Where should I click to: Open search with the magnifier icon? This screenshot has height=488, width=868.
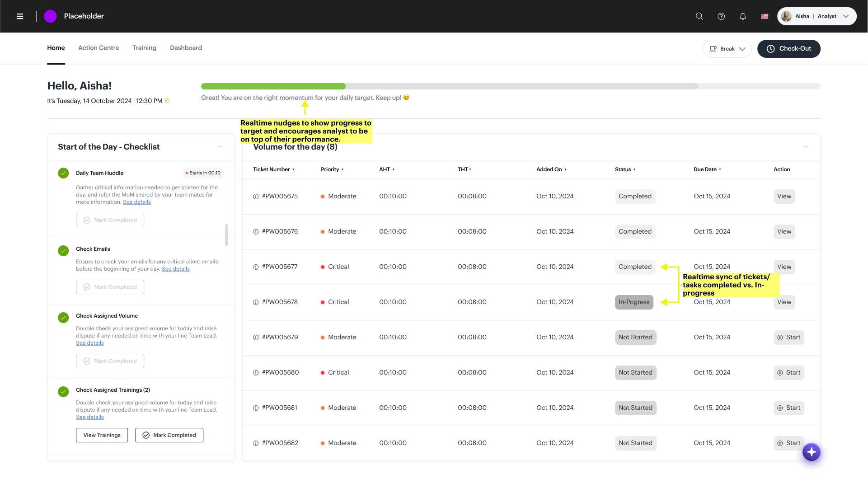(699, 16)
